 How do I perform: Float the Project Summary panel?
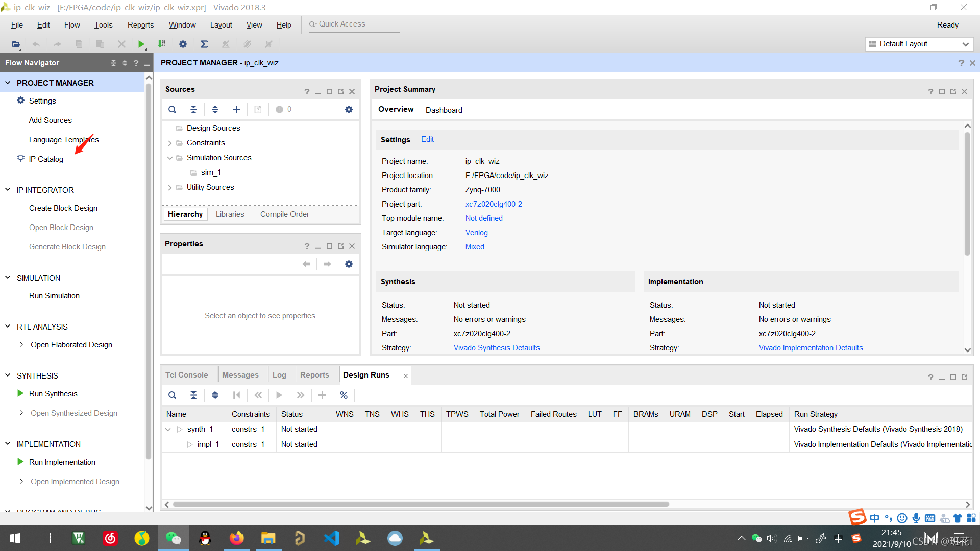click(953, 91)
